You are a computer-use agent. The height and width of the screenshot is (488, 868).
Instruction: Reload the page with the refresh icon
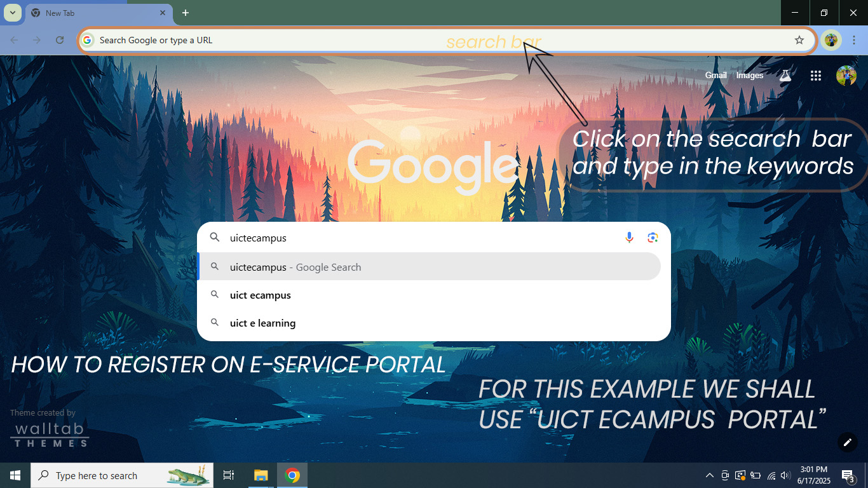click(x=60, y=40)
